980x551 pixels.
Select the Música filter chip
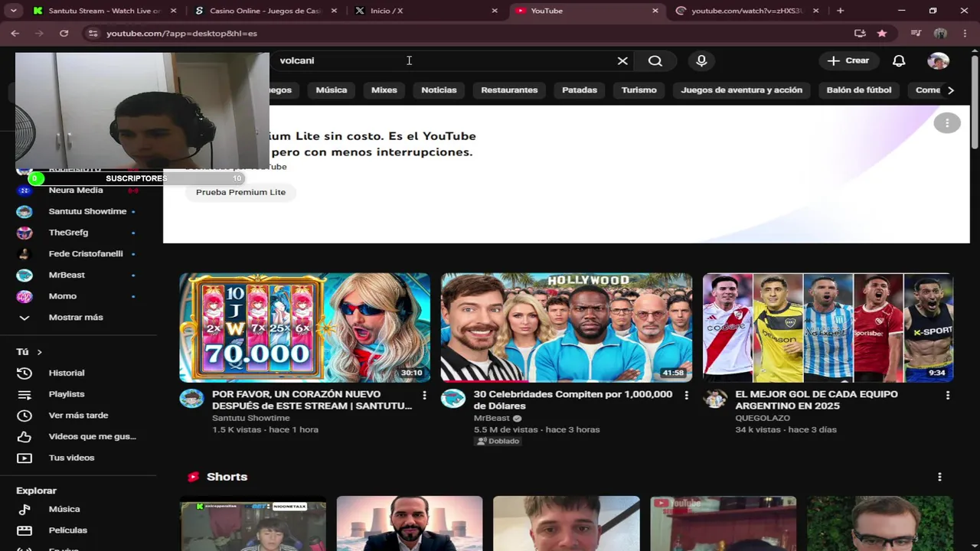tap(332, 90)
